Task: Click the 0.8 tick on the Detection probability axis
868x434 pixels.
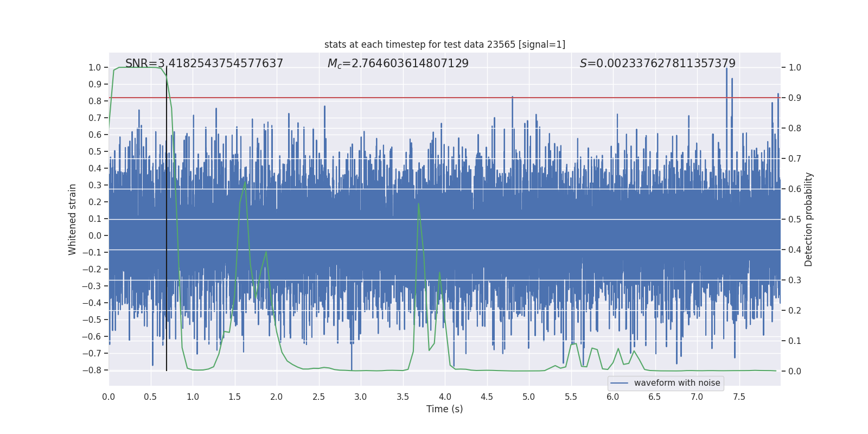Action: (x=795, y=129)
